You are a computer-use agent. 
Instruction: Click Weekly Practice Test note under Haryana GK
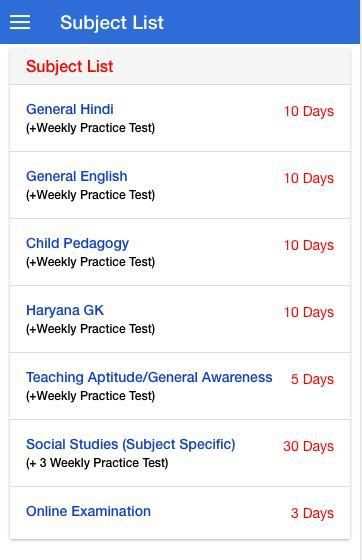[90, 329]
